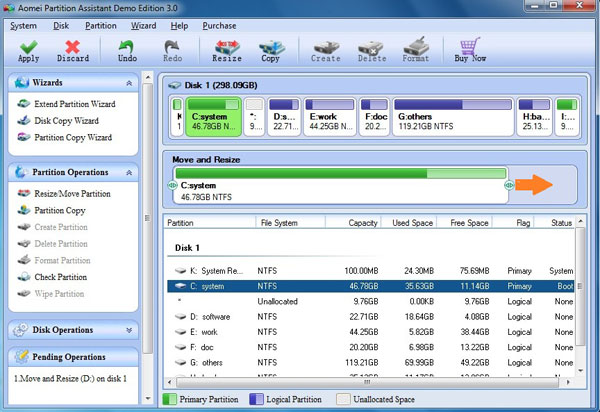600x412 pixels.
Task: Open Buy Now shopping cart
Action: [x=470, y=50]
